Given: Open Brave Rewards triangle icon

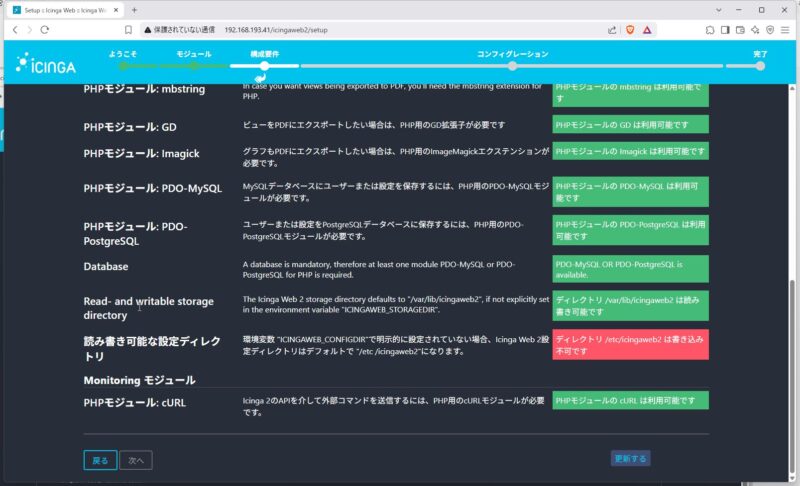Looking at the screenshot, I should pyautogui.click(x=647, y=30).
